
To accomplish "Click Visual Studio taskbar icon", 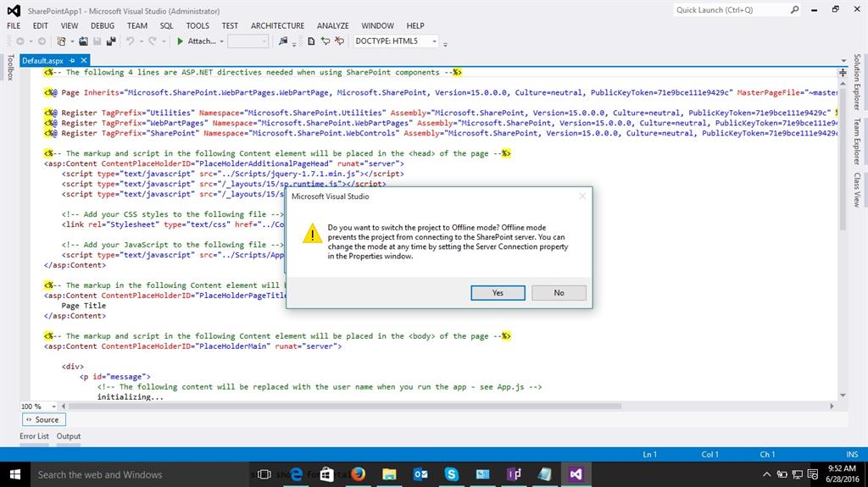I will pos(576,474).
